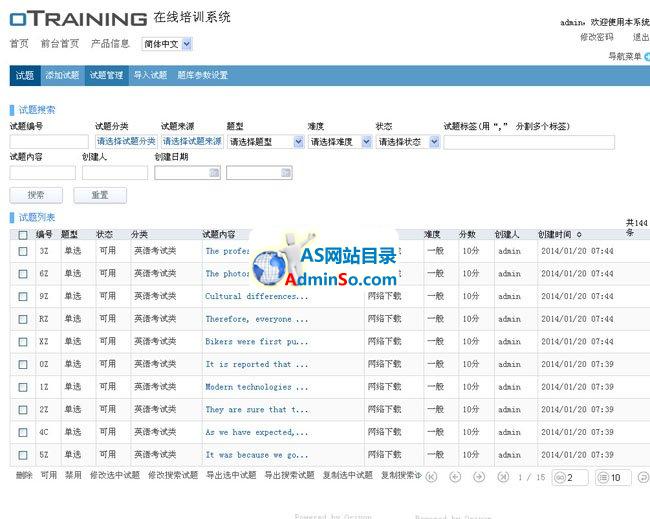Open the 请选择难度 dropdown
Screen dimensions: 650x519
(340, 142)
